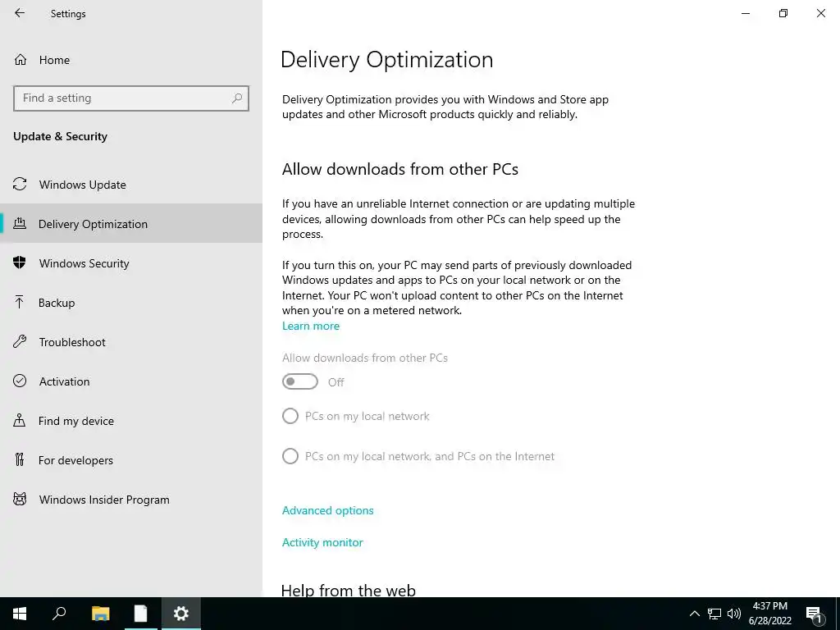The image size is (840, 630).
Task: Open taskbar search magnifier
Action: click(x=59, y=614)
